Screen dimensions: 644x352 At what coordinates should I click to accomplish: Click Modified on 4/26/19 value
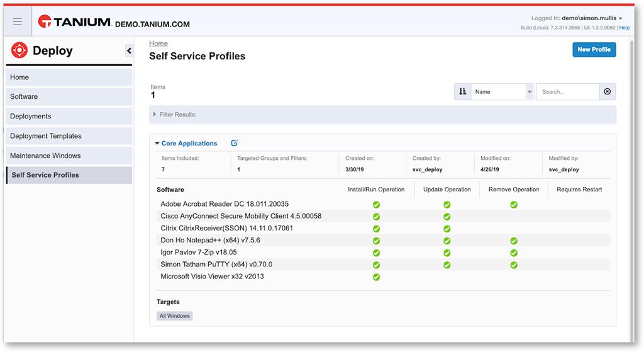click(x=489, y=169)
